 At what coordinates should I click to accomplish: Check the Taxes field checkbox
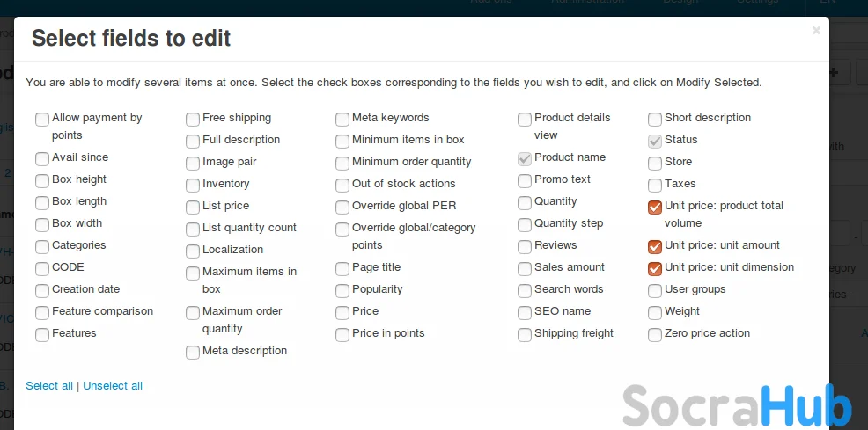pyautogui.click(x=655, y=186)
